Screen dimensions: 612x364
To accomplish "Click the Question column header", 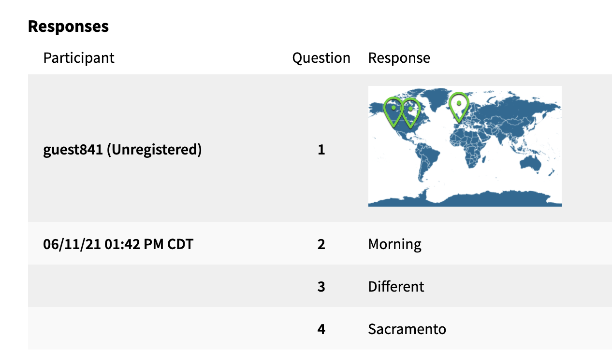I will (321, 58).
